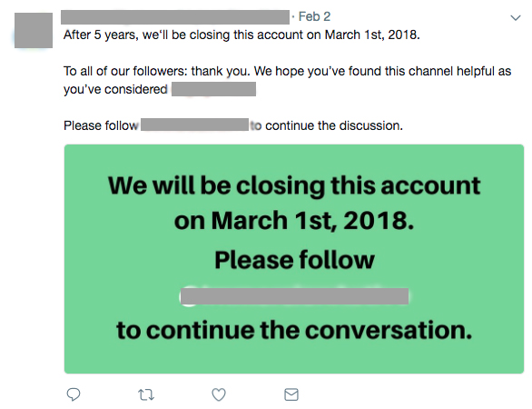Image resolution: width=532 pixels, height=409 pixels.
Task: Select the bold 'on March 1st, 2018.' line in image
Action: (x=294, y=221)
